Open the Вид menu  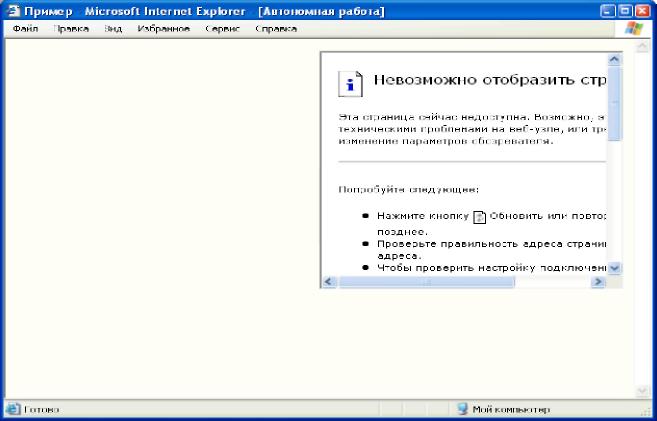[x=113, y=29]
